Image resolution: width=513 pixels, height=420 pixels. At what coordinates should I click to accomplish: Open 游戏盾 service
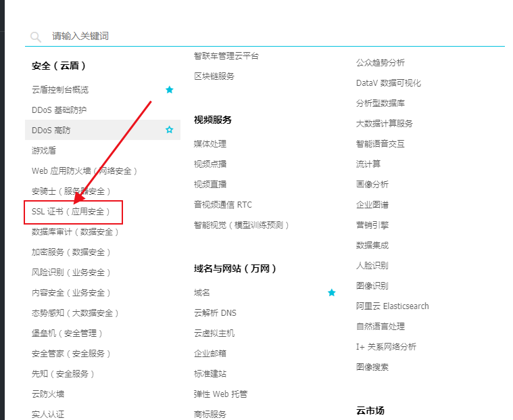(44, 151)
